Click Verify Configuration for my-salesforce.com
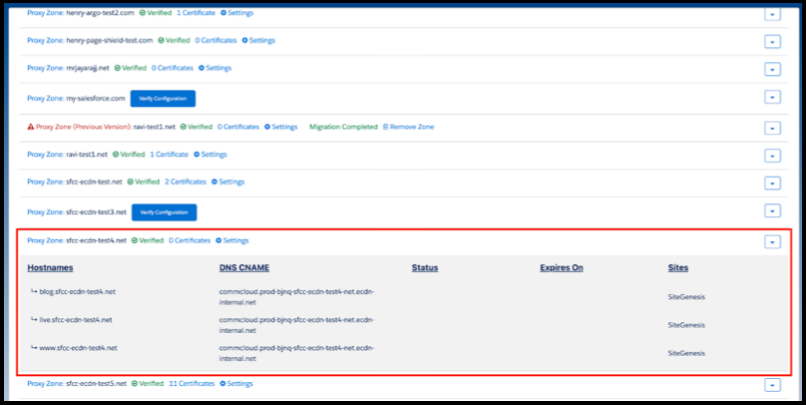807x405 pixels. tap(163, 98)
